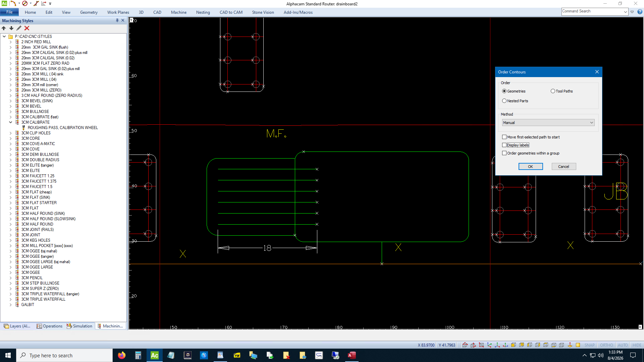Open the Geometry ribbon tab
The image size is (644, 362).
click(89, 12)
